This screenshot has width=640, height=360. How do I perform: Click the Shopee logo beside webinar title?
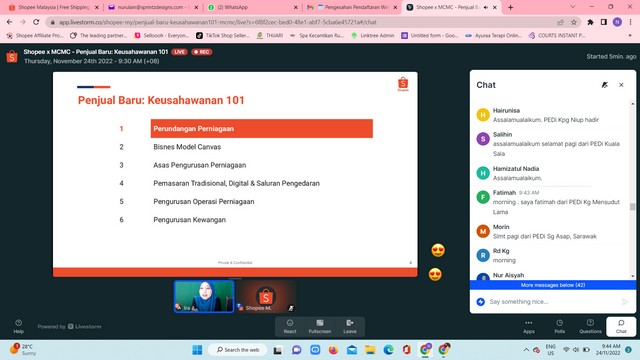tap(12, 56)
